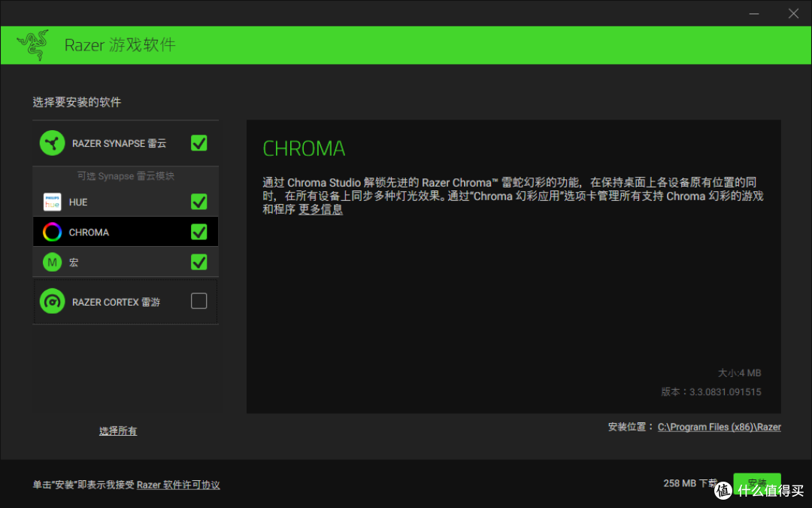Viewport: 812px width, 508px height.
Task: Select the RAZER SYNAPSE 雷云 row label
Action: (119, 144)
